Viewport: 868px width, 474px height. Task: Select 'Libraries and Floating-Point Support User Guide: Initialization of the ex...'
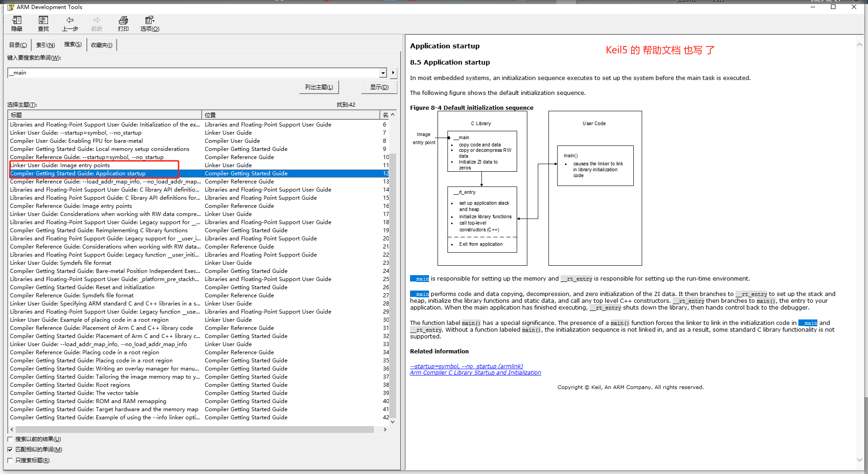click(x=105, y=125)
